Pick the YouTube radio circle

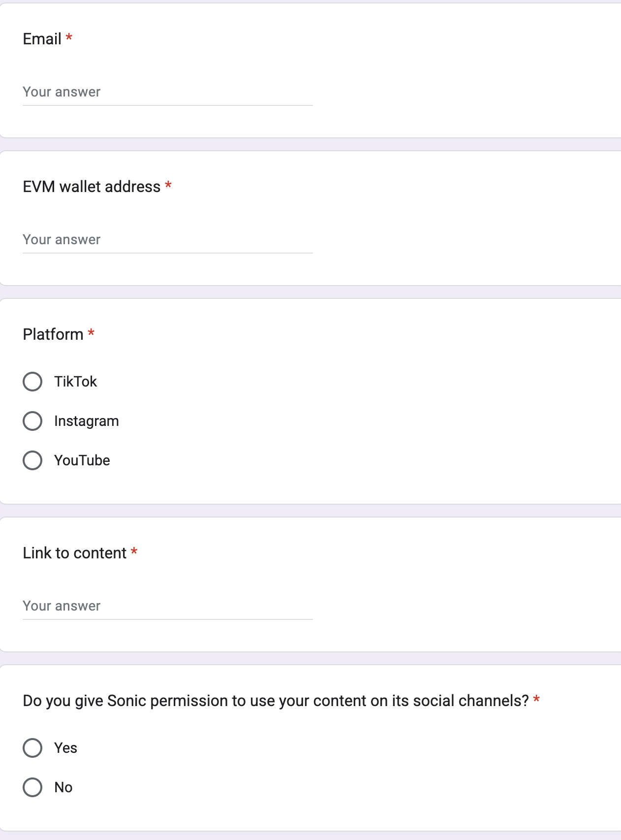(32, 460)
